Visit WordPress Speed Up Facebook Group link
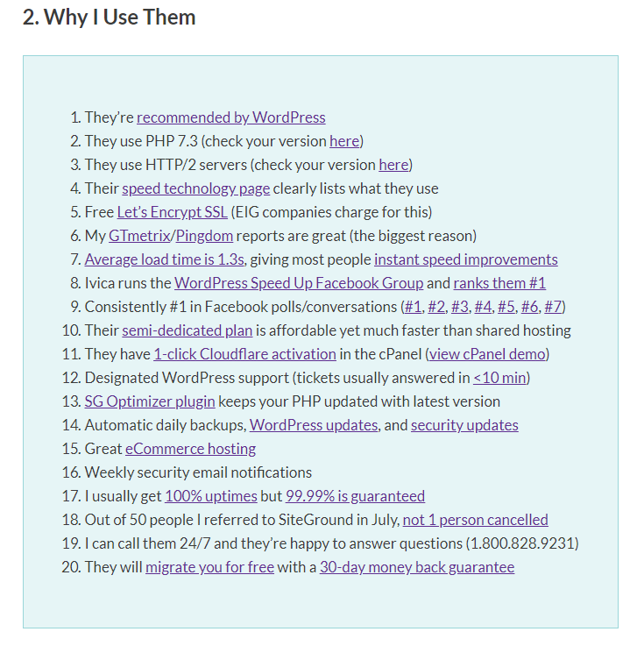Viewport: 644px width, 646px height. [x=299, y=283]
